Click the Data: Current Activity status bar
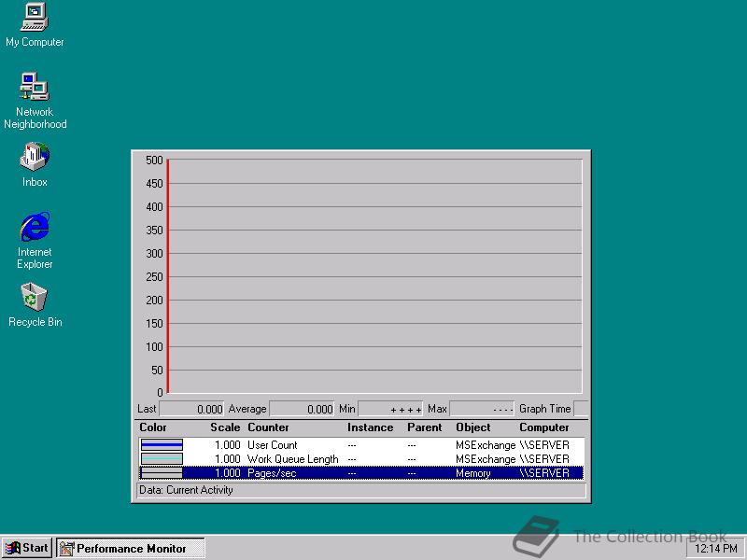 point(361,491)
